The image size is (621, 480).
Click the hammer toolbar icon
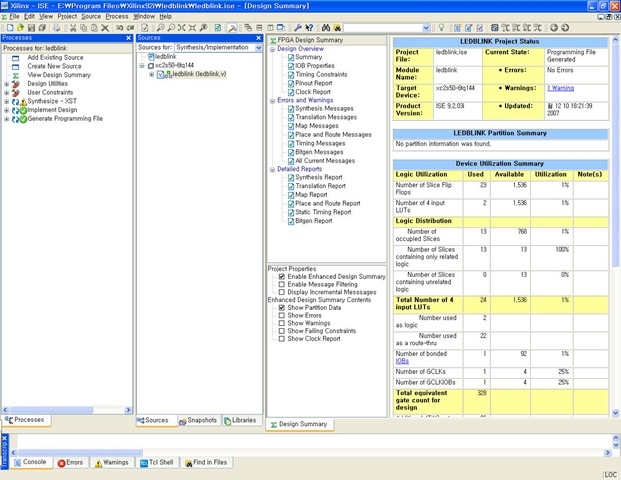point(232,27)
